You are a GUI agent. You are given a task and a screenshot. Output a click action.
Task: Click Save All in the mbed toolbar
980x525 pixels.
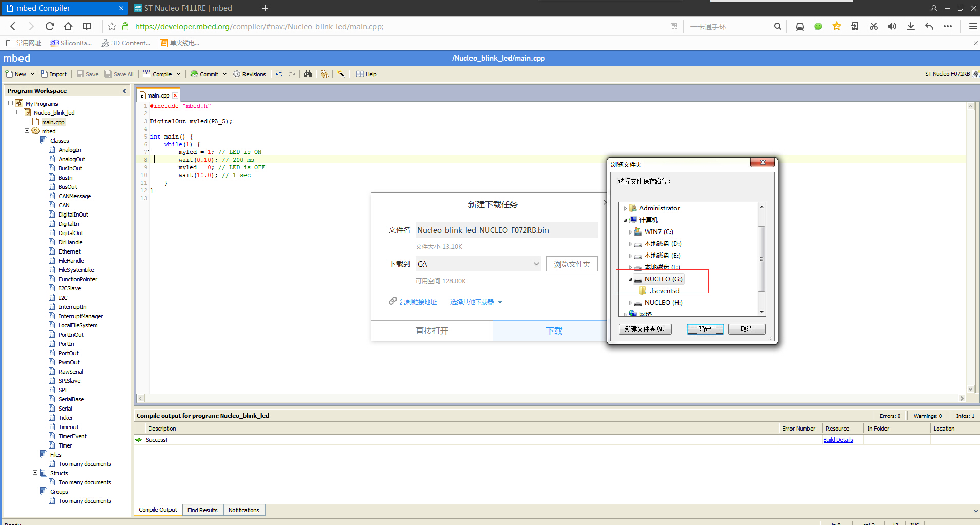click(119, 74)
